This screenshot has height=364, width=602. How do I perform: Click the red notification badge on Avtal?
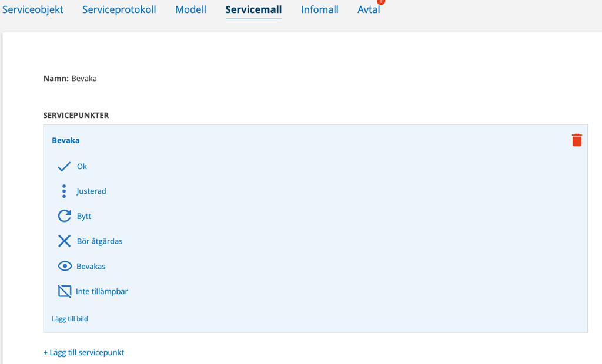[380, 2]
